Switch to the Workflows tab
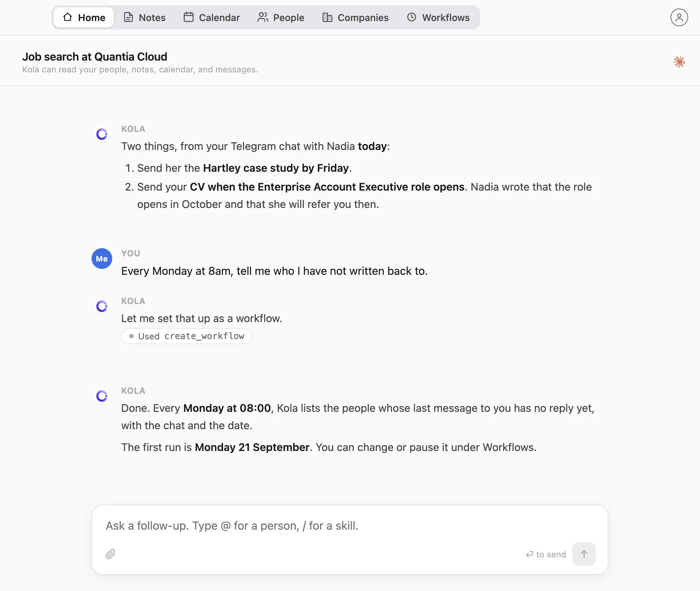 tap(438, 17)
